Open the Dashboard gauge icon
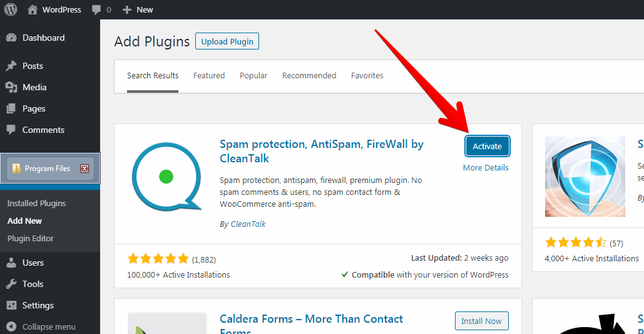This screenshot has width=644, height=334. coord(11,38)
